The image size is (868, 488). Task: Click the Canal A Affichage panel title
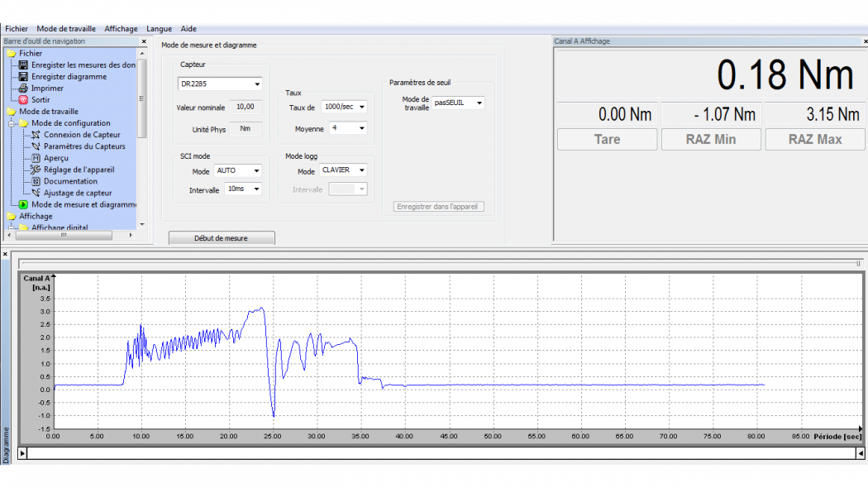coord(582,41)
